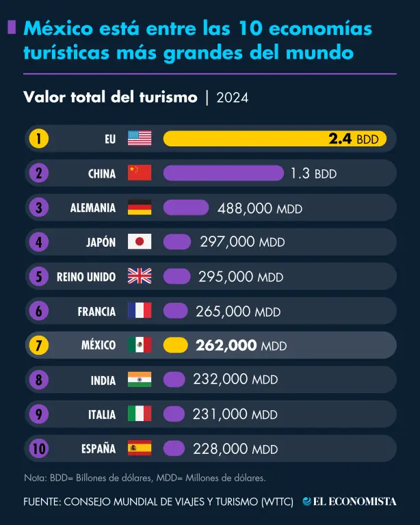The image size is (420, 525).
Task: Click the yellow rank 1 badge
Action: point(39,139)
